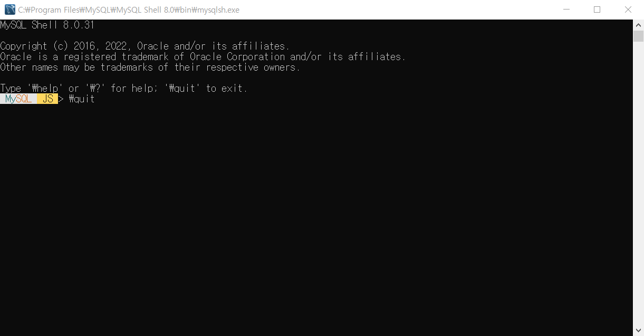The height and width of the screenshot is (336, 644).
Task: Click the scrollbar up arrow
Action: click(638, 25)
